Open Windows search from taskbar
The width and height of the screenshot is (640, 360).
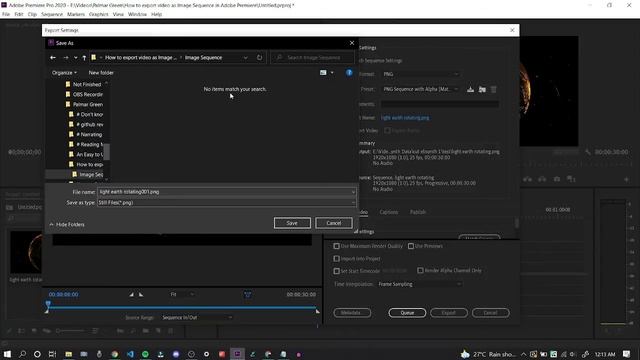pyautogui.click(x=22, y=354)
